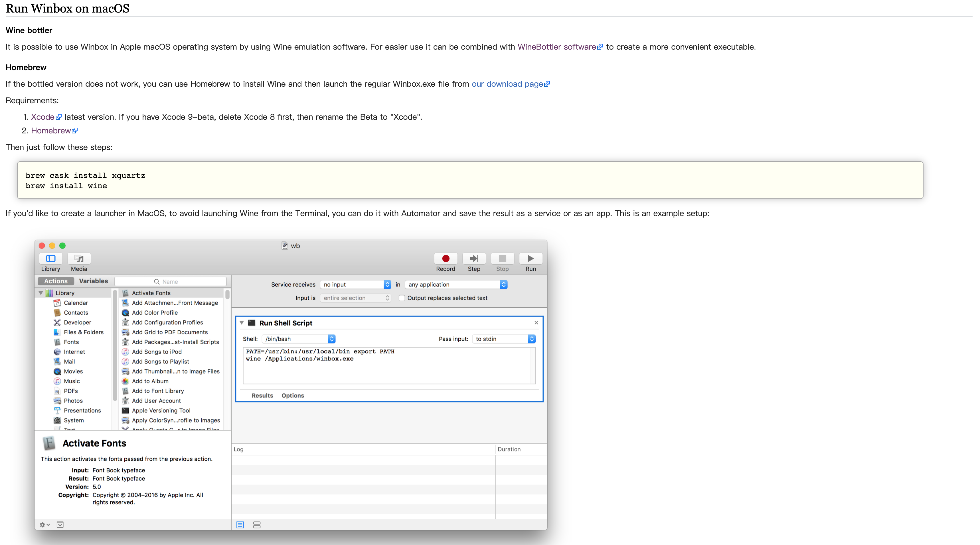Click the wb document title icon
This screenshot has height=545, width=980.
[285, 246]
